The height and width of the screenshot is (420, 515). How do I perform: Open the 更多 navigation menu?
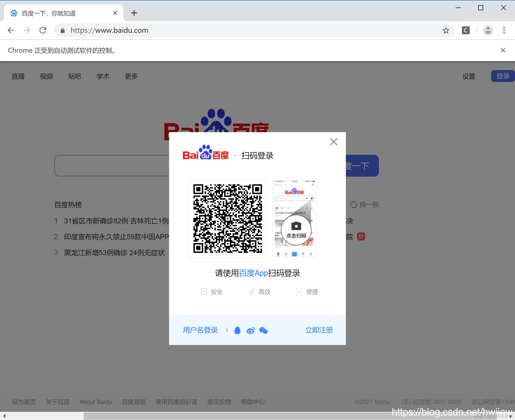(x=131, y=76)
